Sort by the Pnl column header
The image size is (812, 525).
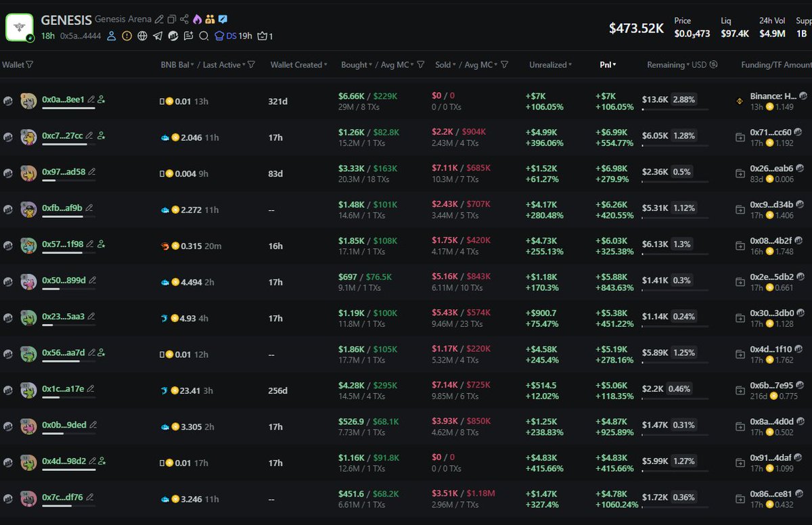(607, 65)
